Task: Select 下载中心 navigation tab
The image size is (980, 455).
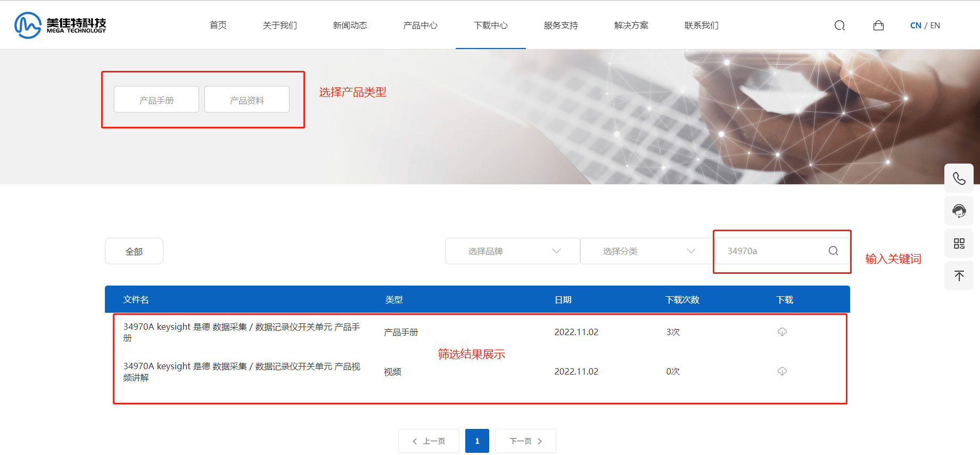Action: coord(491,25)
